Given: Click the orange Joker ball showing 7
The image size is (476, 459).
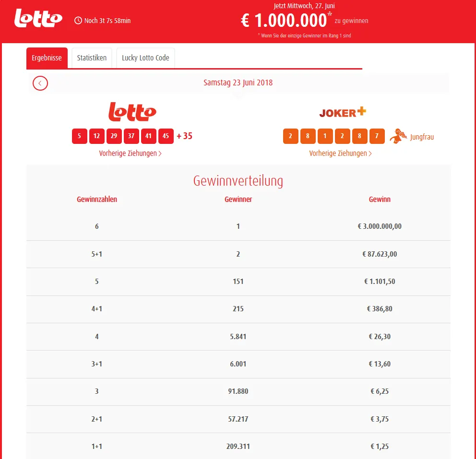Looking at the screenshot, I should point(377,136).
